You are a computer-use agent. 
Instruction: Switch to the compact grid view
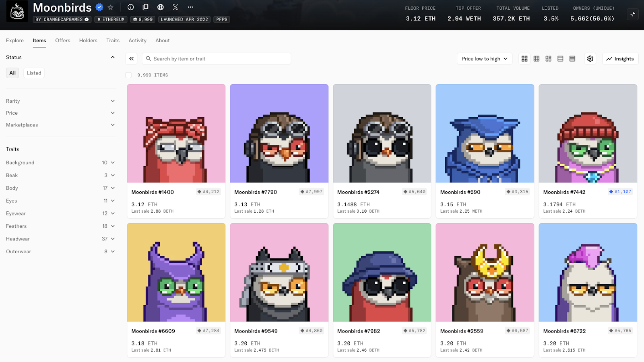(536, 59)
